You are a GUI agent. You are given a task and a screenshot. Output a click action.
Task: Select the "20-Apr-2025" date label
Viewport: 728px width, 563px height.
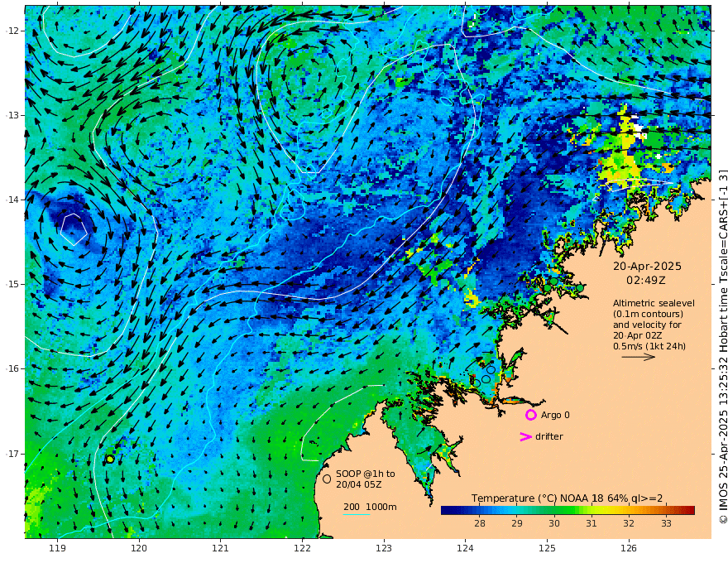point(647,267)
